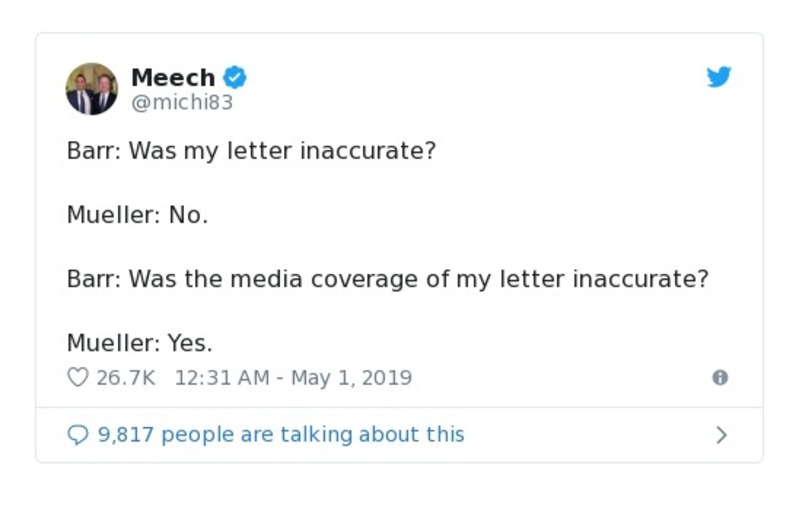Viewport: 799px width, 513px height.
Task: Like the tweet with the heart icon
Action: [78, 378]
